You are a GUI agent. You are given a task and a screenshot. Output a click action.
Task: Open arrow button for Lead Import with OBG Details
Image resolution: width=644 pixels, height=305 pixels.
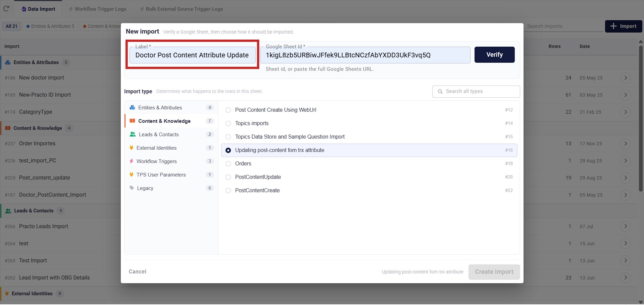point(626,278)
